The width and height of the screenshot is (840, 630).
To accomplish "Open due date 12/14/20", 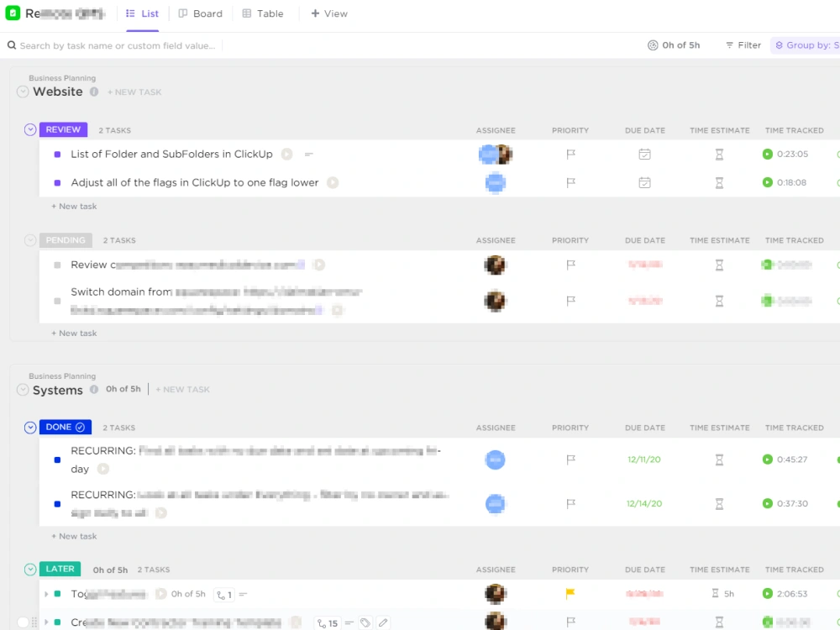I will pos(644,503).
